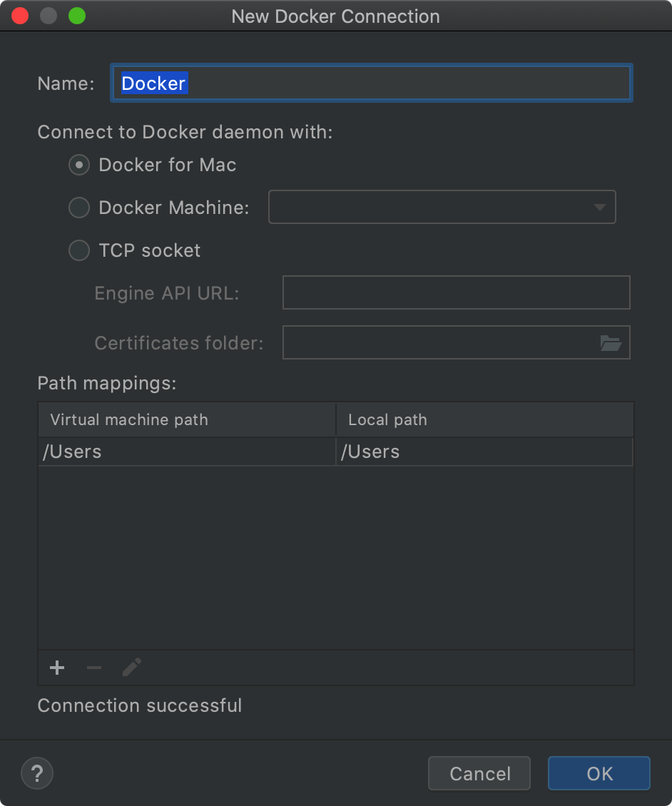
Task: Select the /Users local path cell
Action: [x=484, y=452]
